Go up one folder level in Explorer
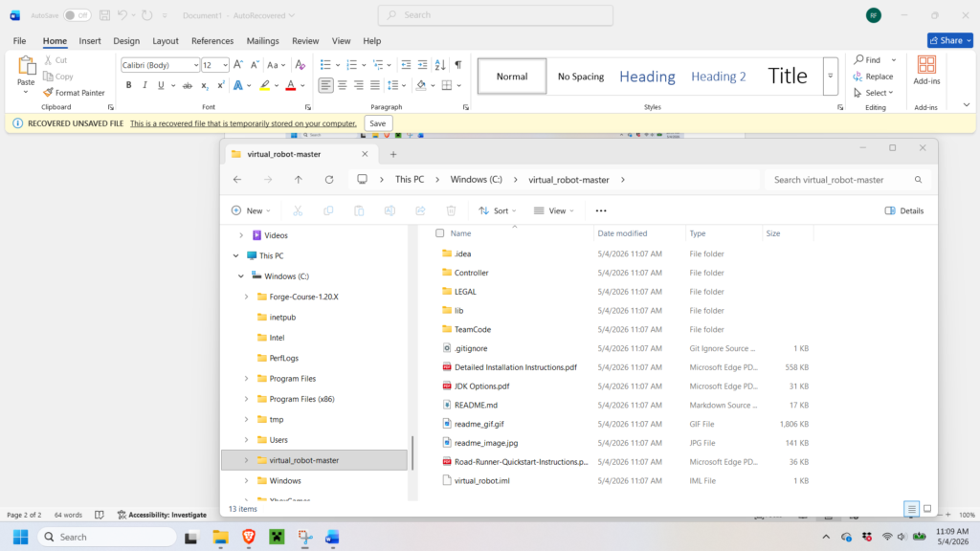 [299, 179]
